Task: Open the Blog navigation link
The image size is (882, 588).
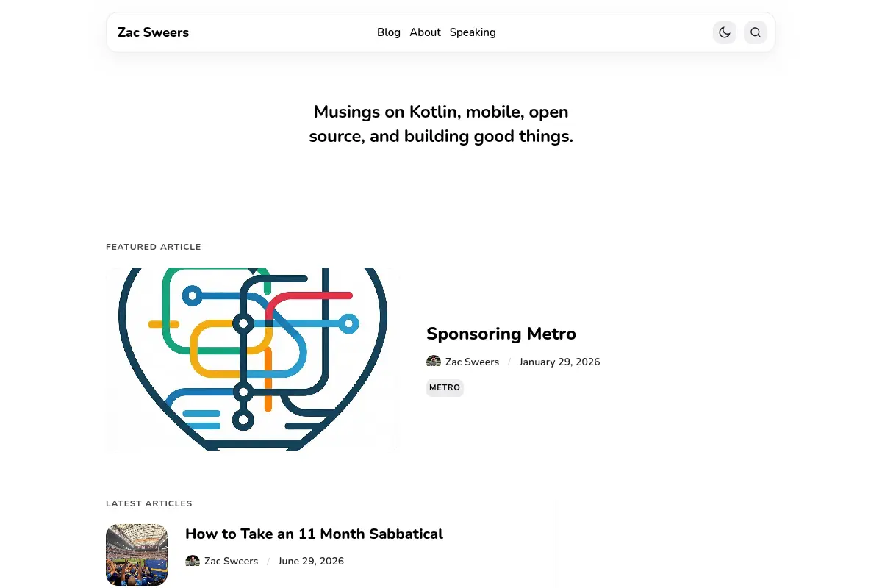Action: tap(389, 32)
